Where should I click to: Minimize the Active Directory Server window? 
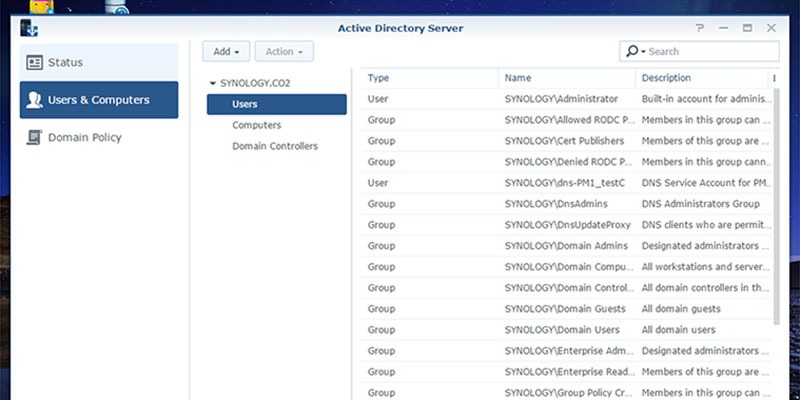pyautogui.click(x=723, y=28)
